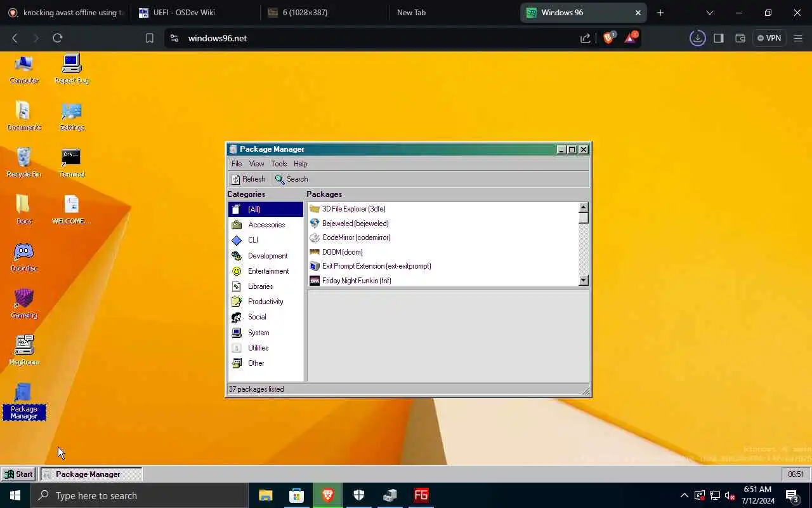Open the File menu in Package Manager
The image size is (812, 508).
tap(237, 164)
